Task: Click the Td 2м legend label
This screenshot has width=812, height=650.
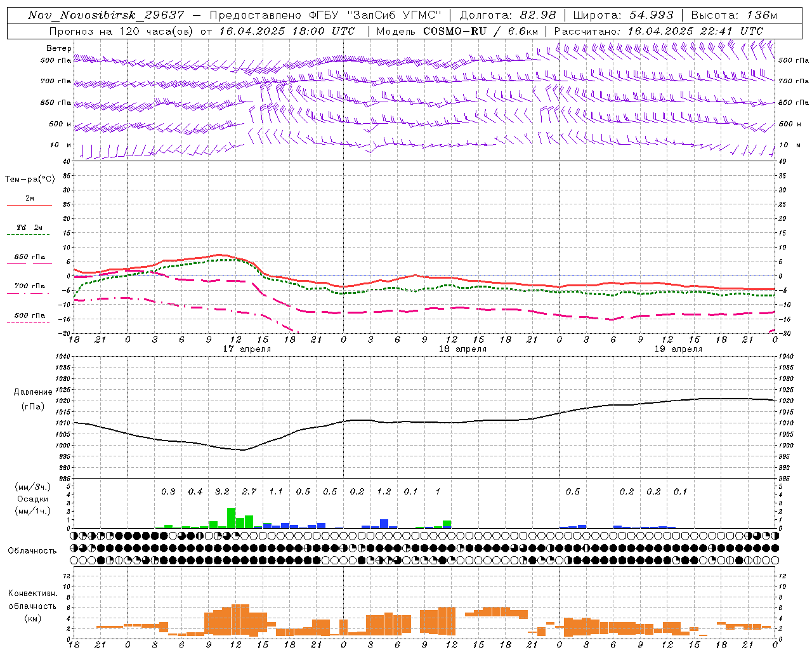Action: click(x=30, y=227)
